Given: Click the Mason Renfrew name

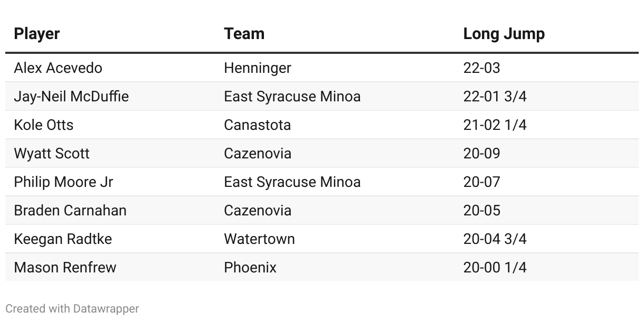Looking at the screenshot, I should pyautogui.click(x=65, y=268).
